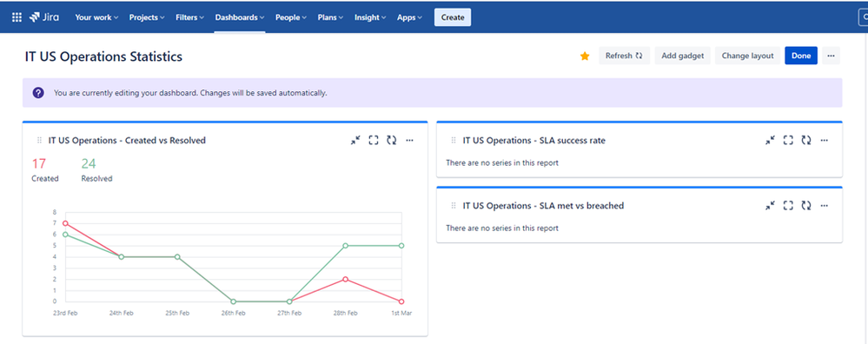Open more options for Created vs Resolved gadget
This screenshot has width=868, height=344.
pos(409,141)
